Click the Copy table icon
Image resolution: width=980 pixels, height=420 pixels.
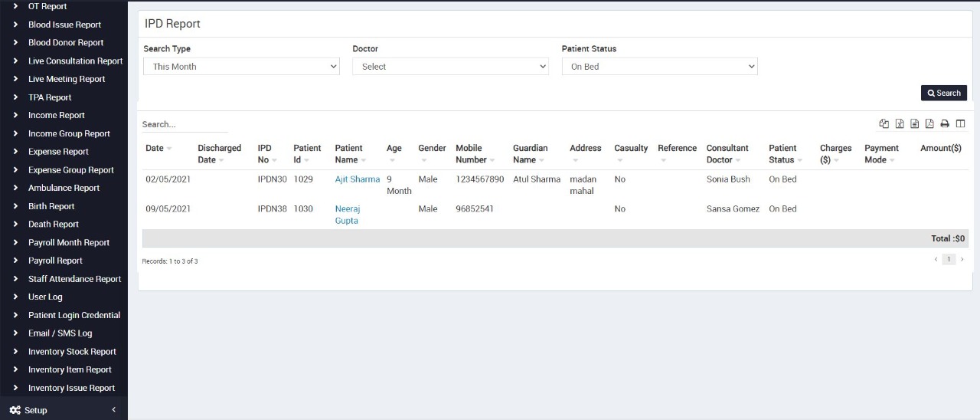click(x=884, y=124)
